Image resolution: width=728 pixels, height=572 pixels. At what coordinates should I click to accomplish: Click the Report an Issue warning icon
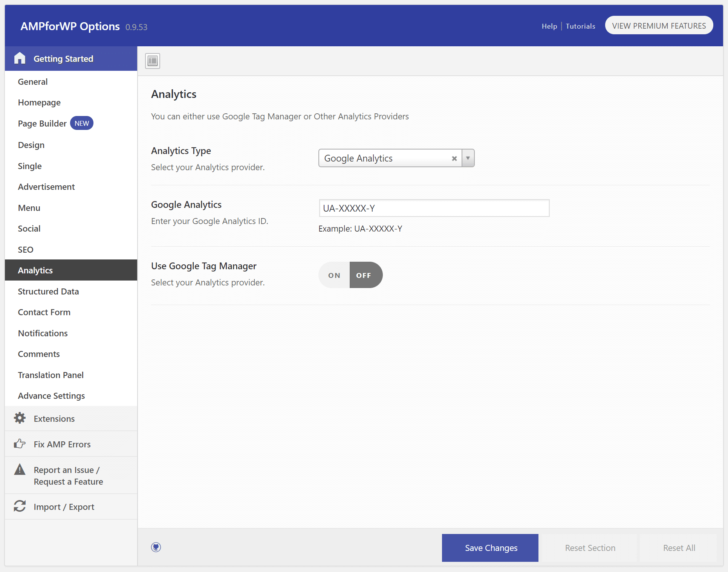(20, 469)
